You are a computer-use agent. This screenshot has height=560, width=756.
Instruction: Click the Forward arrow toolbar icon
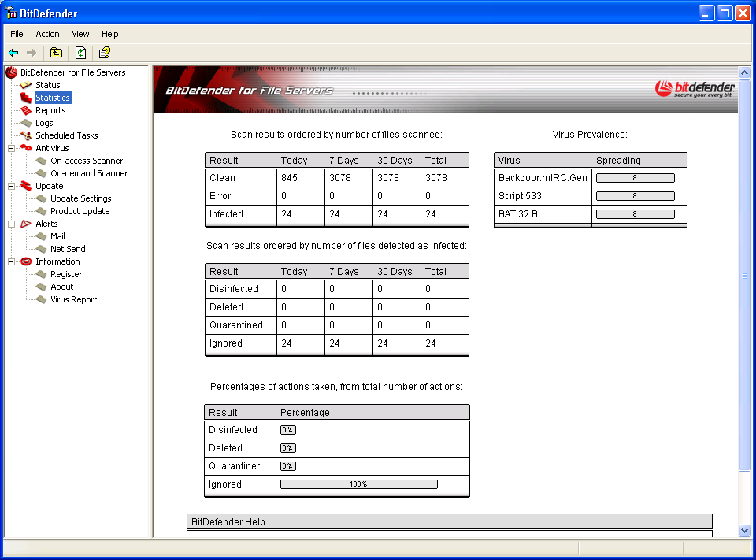pos(31,53)
